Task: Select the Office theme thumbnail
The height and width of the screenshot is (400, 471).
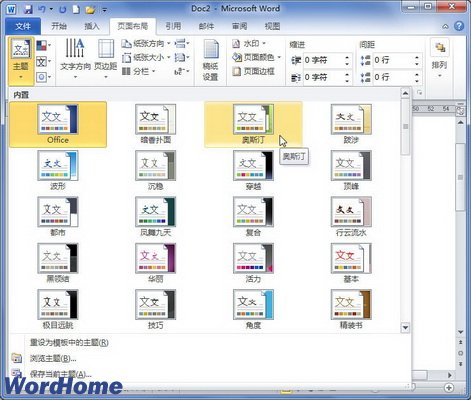Action: click(x=58, y=124)
